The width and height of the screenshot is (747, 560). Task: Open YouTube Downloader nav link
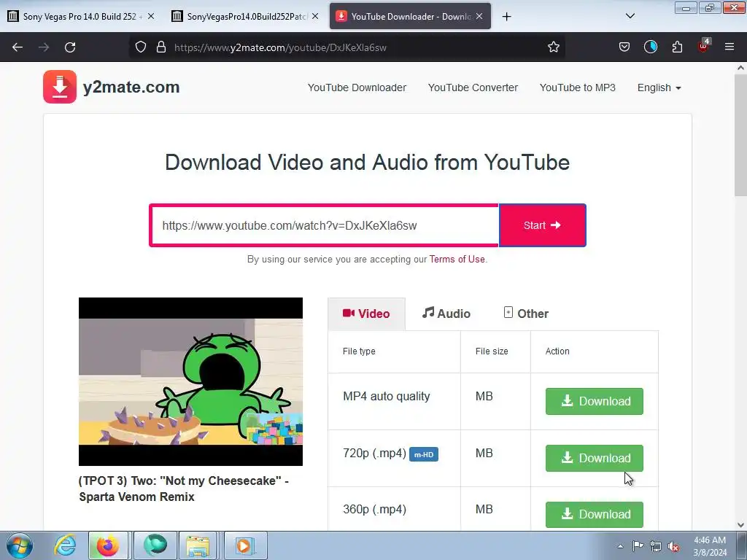click(357, 87)
